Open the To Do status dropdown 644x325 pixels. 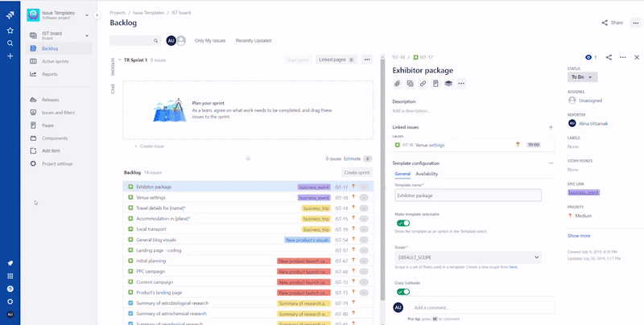click(x=582, y=77)
